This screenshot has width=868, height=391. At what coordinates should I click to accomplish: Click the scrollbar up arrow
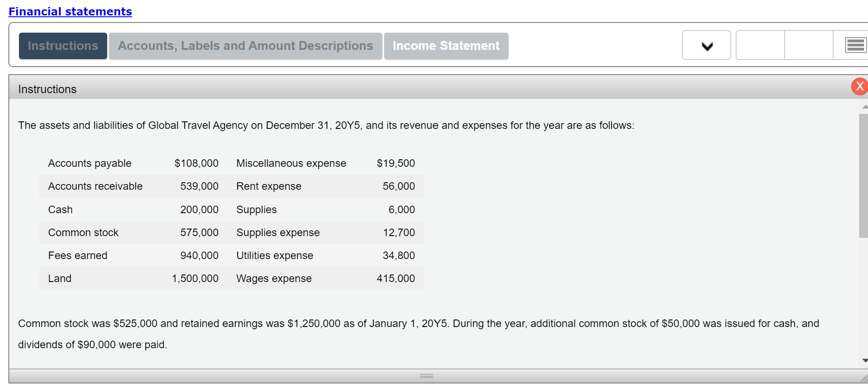tap(863, 106)
